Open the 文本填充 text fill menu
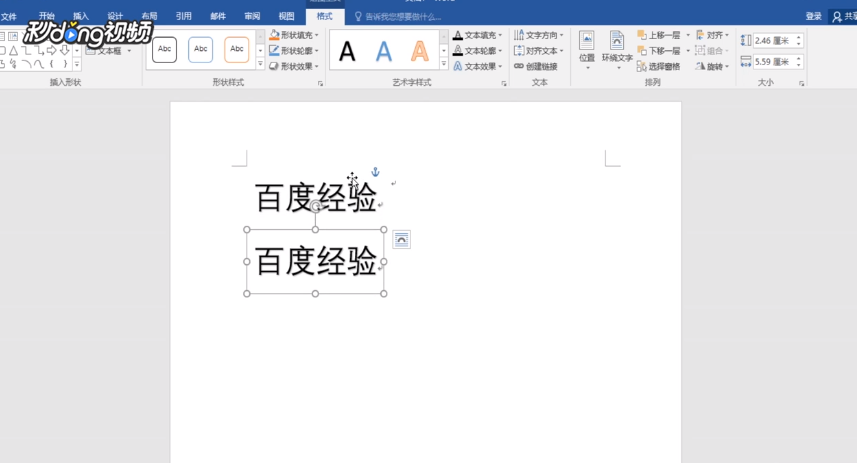This screenshot has height=463, width=857. coord(477,35)
